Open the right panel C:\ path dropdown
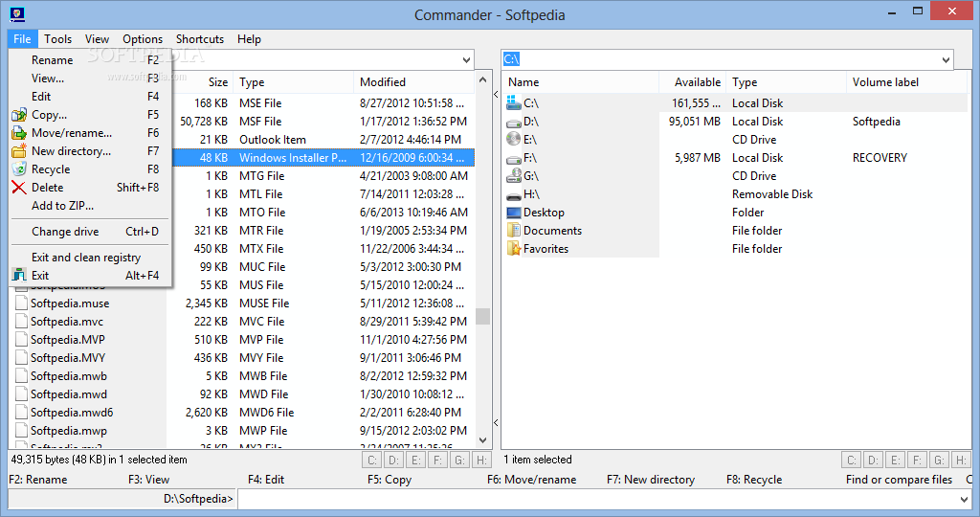This screenshot has width=980, height=517. [946, 60]
